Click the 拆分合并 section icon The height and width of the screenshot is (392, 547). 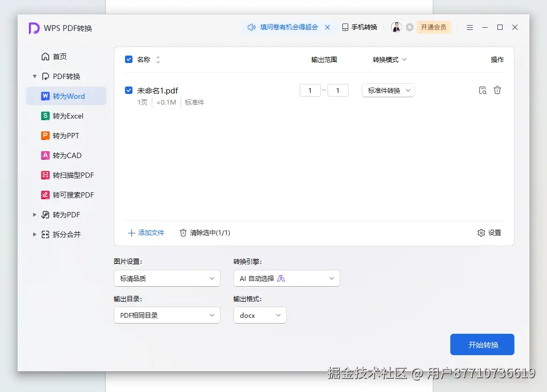point(45,234)
